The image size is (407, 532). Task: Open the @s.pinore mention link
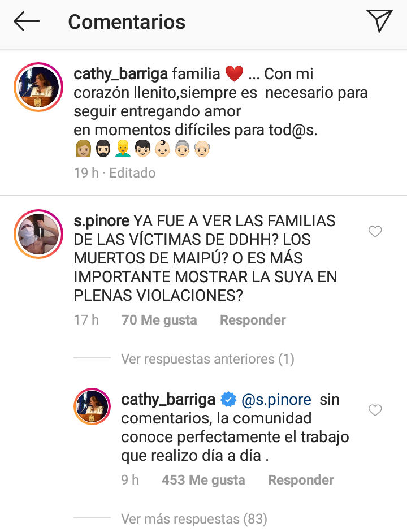(276, 400)
